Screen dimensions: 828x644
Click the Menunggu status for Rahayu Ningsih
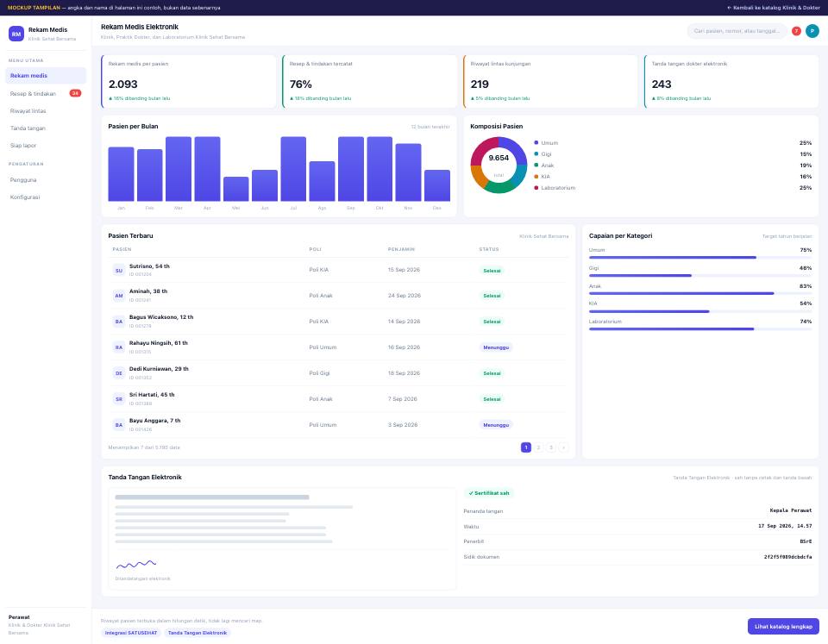[x=496, y=348]
